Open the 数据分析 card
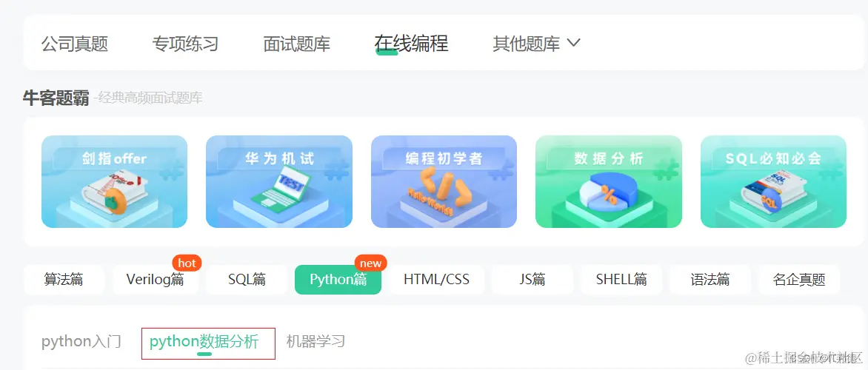This screenshot has width=868, height=370. (608, 181)
